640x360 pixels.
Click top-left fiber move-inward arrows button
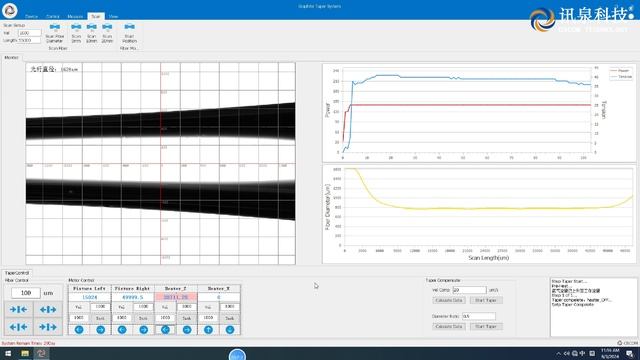[x=18, y=310]
